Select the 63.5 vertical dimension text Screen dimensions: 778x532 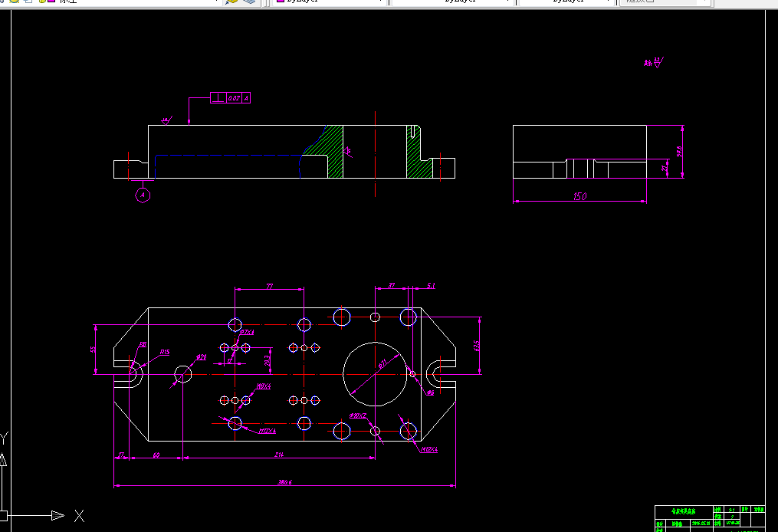477,346
